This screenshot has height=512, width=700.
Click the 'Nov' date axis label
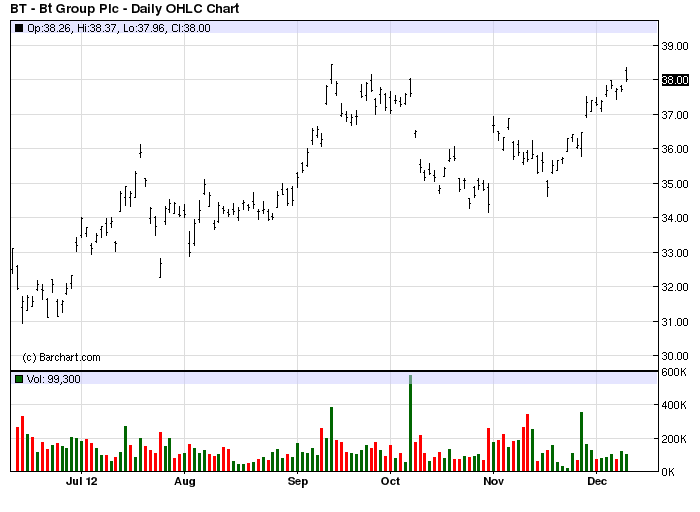493,481
